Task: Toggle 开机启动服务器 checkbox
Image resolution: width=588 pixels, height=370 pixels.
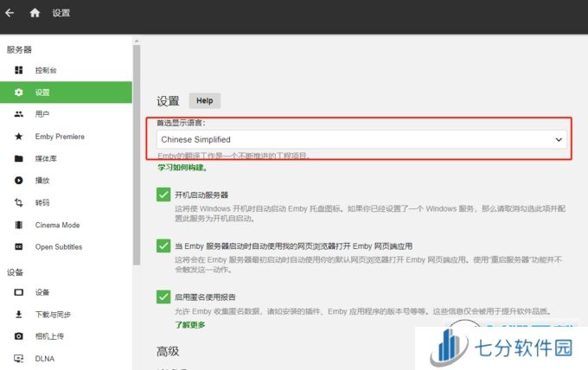Action: (x=163, y=195)
